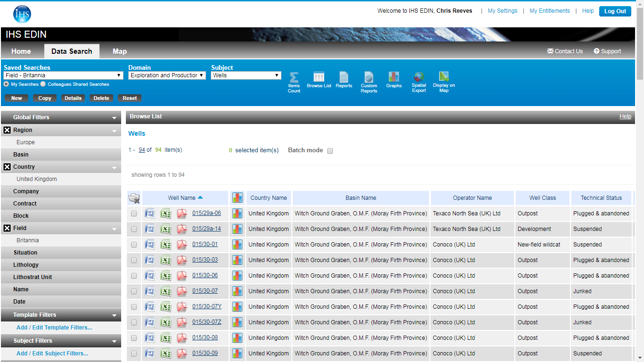Check the box for well 015/30-07
644x362 pixels.
[134, 291]
